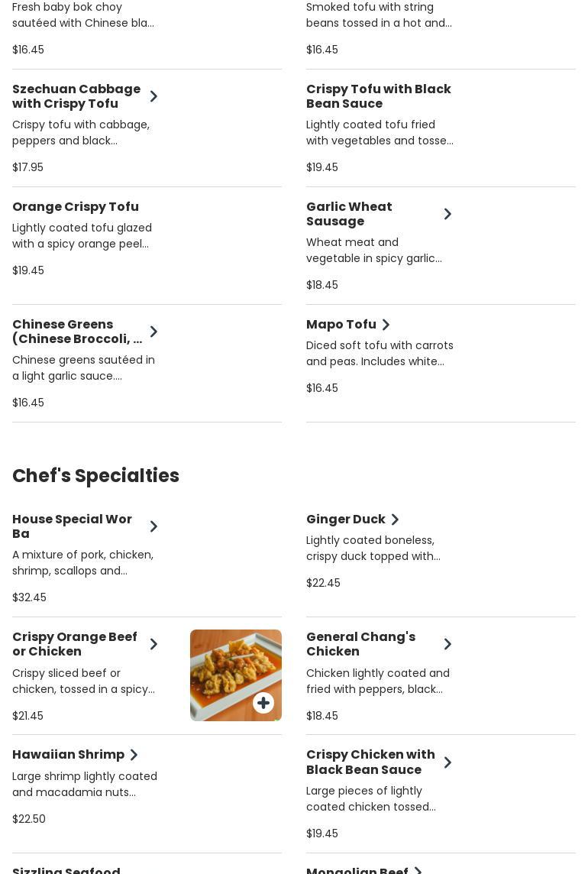The width and height of the screenshot is (588, 874).
Task: Click the Mapo Tofu chevron arrow
Action: click(x=386, y=325)
